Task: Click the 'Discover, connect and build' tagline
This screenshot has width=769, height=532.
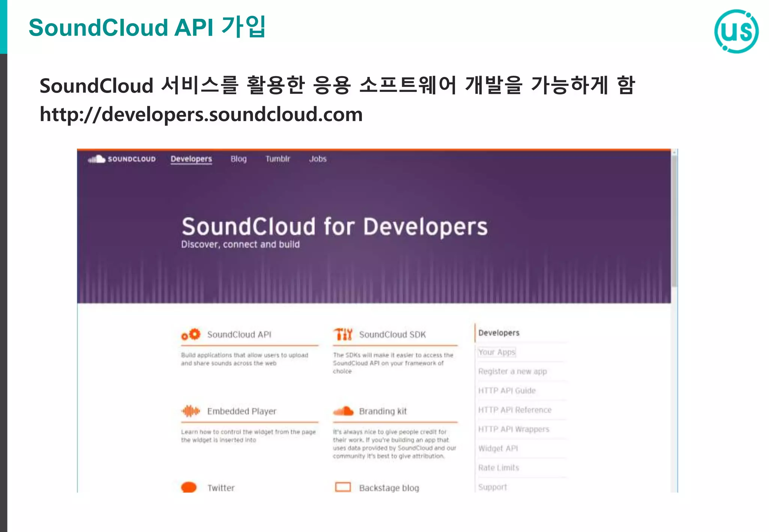Action: coord(240,245)
